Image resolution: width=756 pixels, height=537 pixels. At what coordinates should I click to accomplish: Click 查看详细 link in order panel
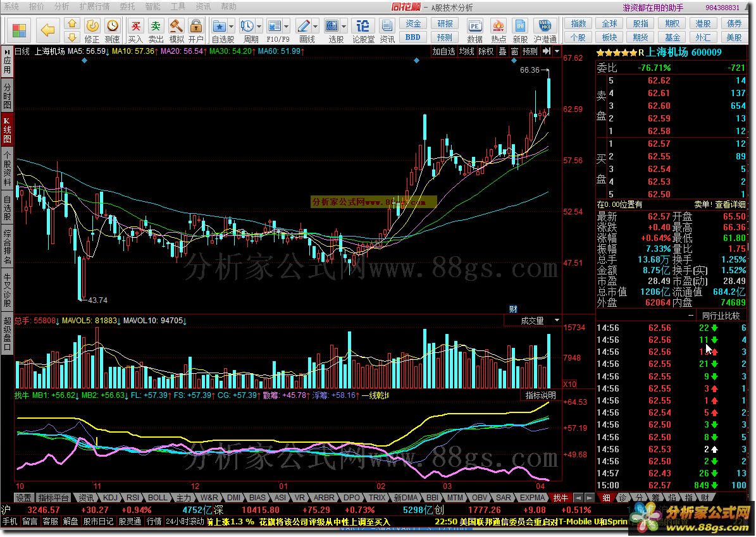coord(730,204)
